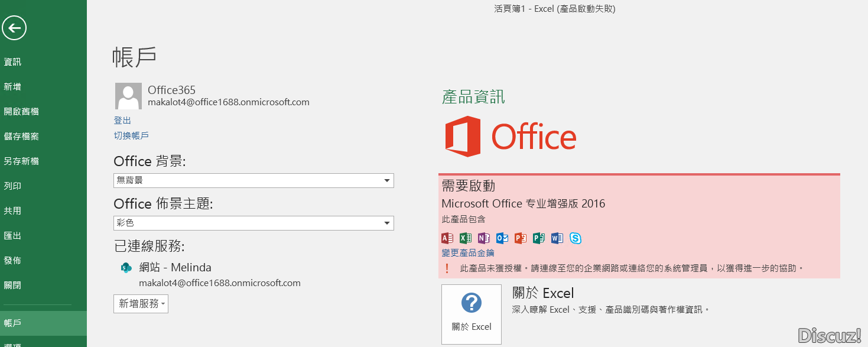The height and width of the screenshot is (347, 868).
Task: Select the Outlook product icon
Action: [x=502, y=238]
